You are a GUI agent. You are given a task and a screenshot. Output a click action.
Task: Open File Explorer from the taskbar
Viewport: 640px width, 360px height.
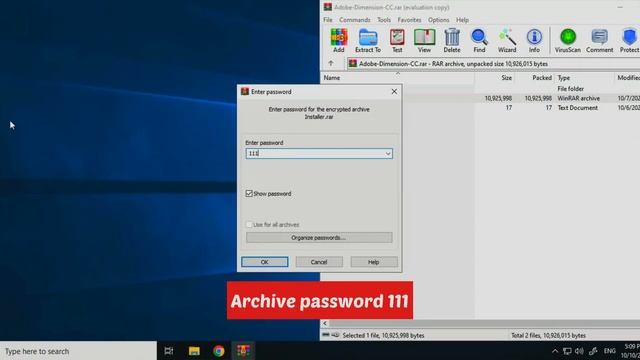click(194, 351)
